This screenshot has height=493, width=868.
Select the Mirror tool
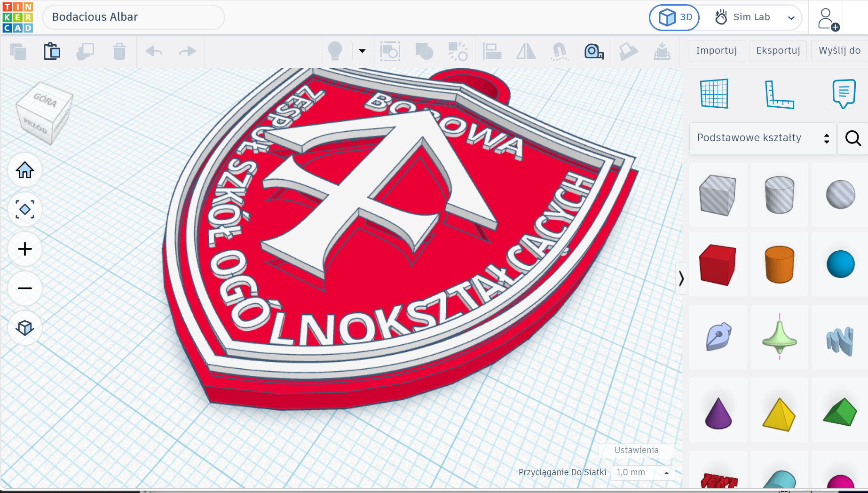[x=526, y=51]
